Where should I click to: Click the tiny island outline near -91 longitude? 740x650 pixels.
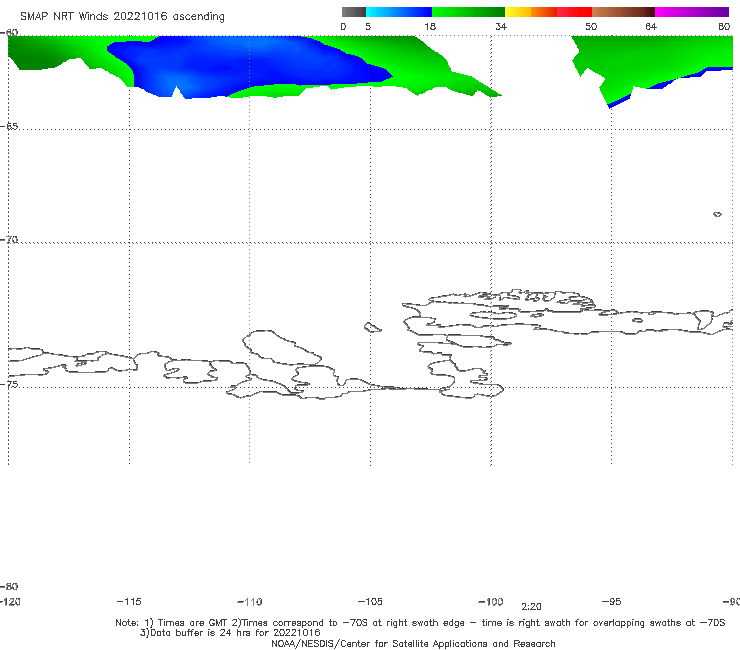pos(717,214)
